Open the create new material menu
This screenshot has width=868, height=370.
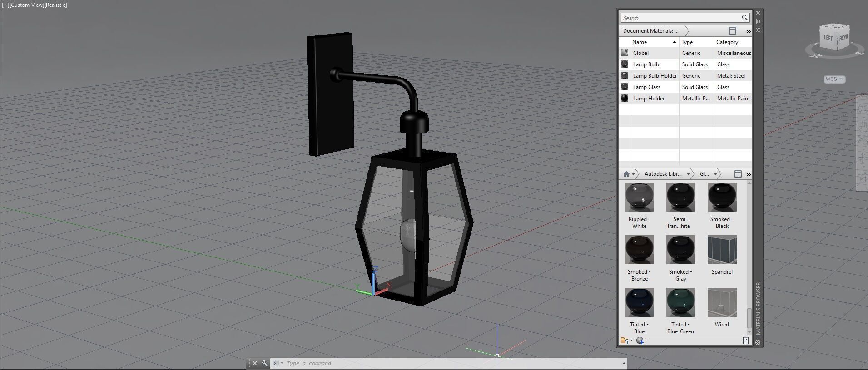(642, 340)
